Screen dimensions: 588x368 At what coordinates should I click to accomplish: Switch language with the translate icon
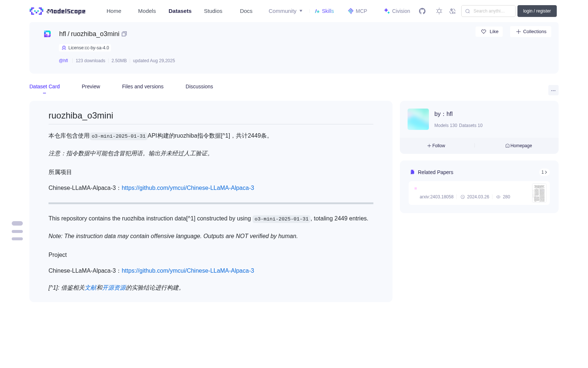pyautogui.click(x=452, y=11)
